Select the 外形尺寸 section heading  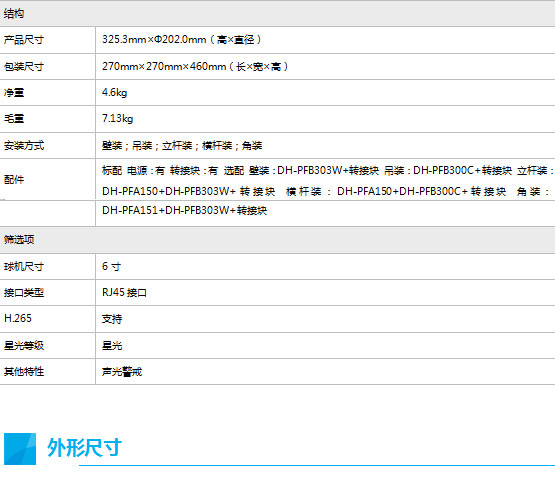[85, 448]
